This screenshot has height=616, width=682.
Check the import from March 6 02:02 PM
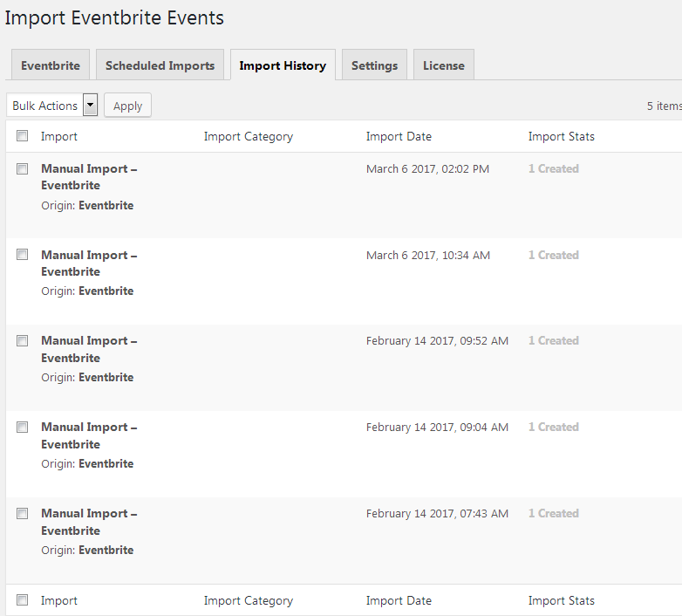tap(22, 168)
